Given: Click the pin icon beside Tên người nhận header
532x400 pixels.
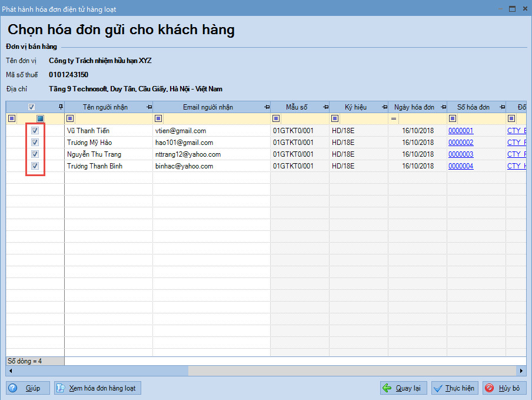Looking at the screenshot, I should [148, 107].
